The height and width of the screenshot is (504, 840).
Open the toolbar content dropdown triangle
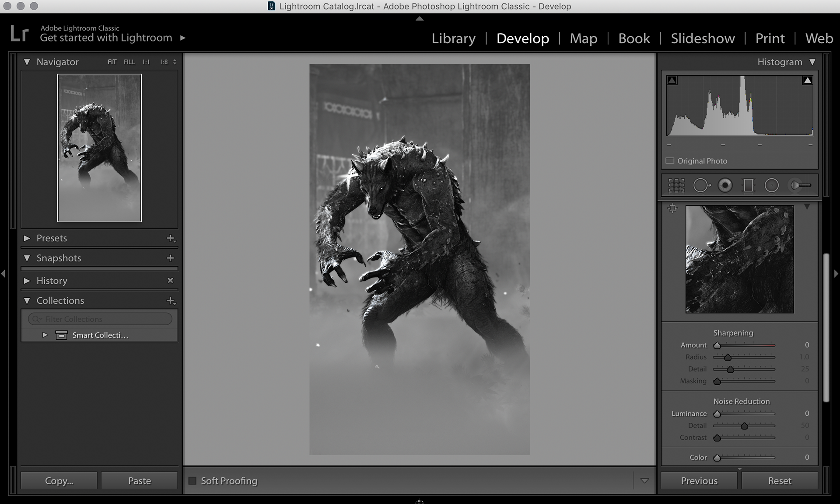click(x=644, y=481)
